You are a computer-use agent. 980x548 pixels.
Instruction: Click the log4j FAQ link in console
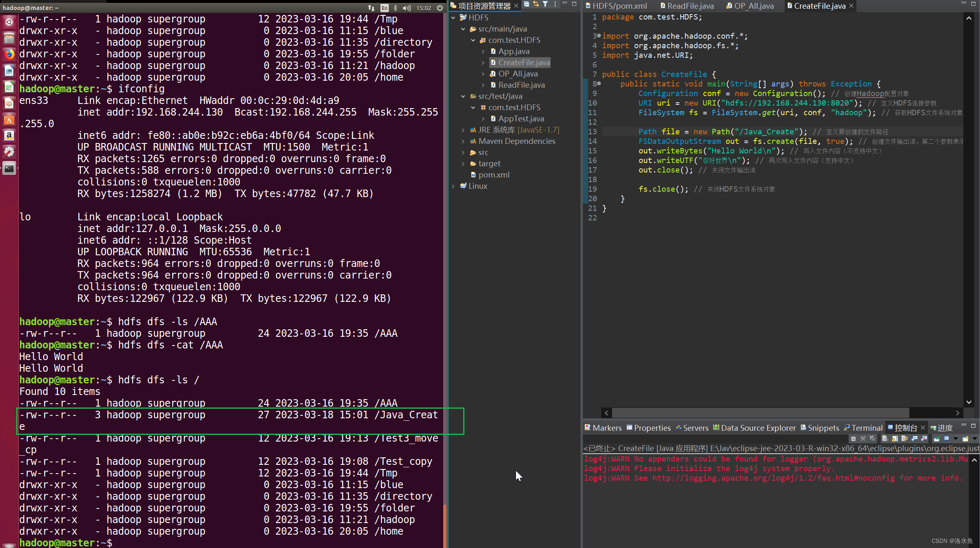[x=773, y=478]
